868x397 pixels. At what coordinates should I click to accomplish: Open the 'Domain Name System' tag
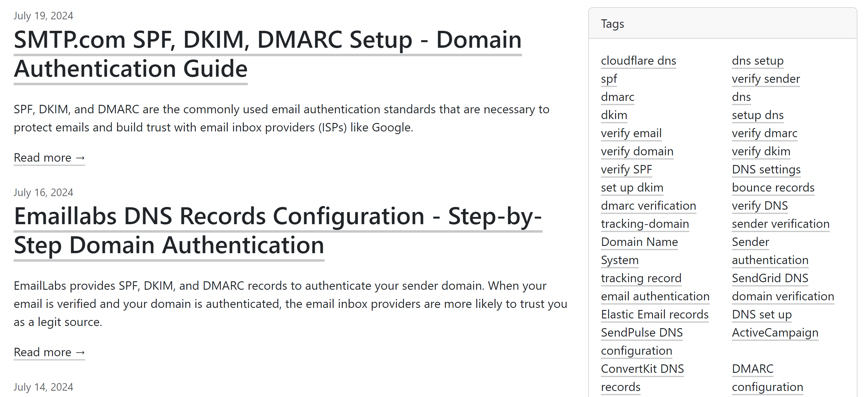(639, 252)
